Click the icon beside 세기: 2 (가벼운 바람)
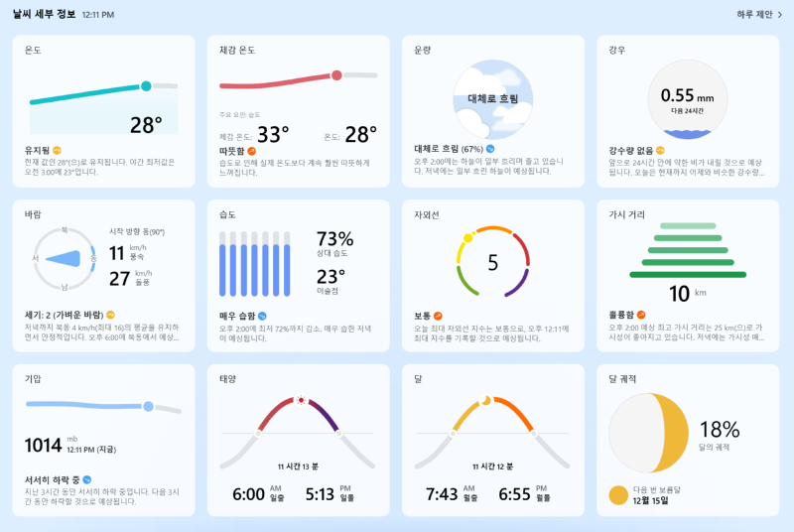Viewport: 794px width, 532px height. pos(110,315)
